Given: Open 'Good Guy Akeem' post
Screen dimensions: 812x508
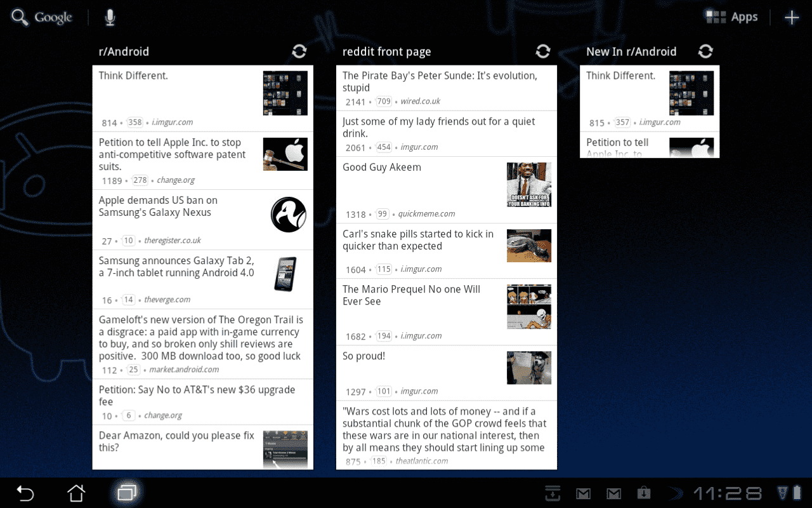Looking at the screenshot, I should [x=382, y=168].
